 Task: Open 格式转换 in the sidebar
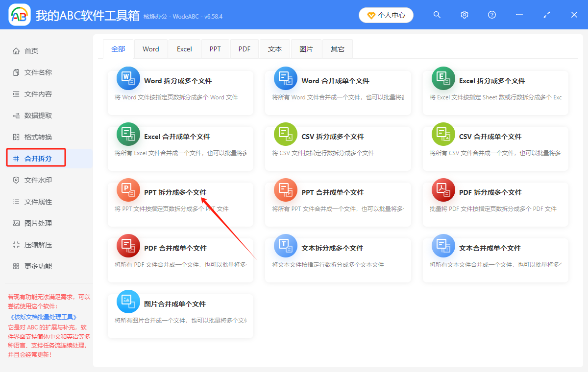tap(38, 137)
